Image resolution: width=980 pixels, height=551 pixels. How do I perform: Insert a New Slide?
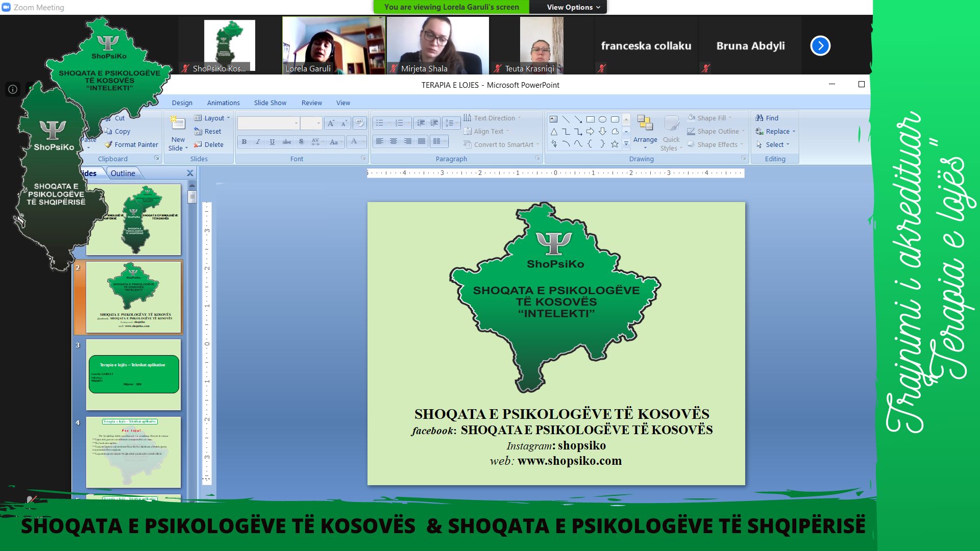pyautogui.click(x=178, y=134)
